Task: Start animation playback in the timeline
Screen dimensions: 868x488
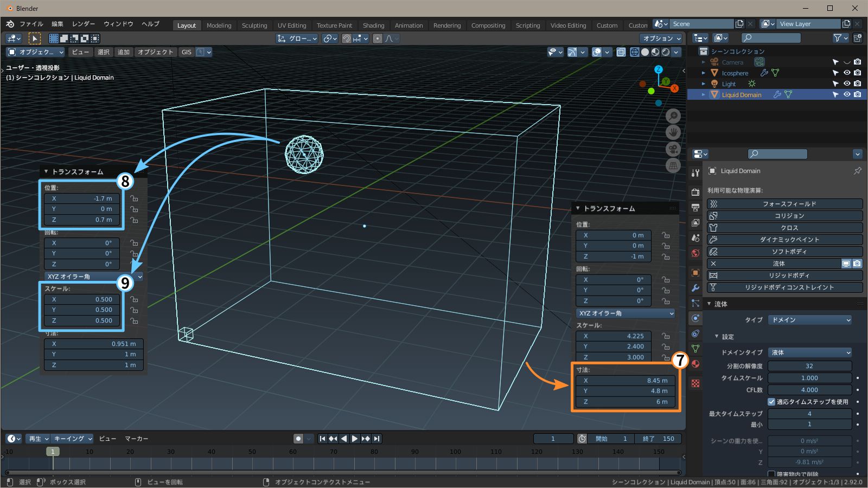Action: (x=355, y=439)
